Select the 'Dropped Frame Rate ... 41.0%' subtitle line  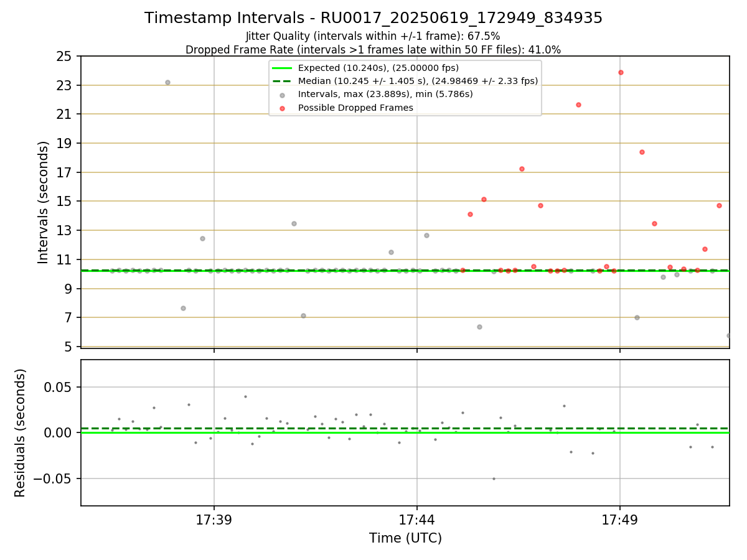(x=373, y=50)
